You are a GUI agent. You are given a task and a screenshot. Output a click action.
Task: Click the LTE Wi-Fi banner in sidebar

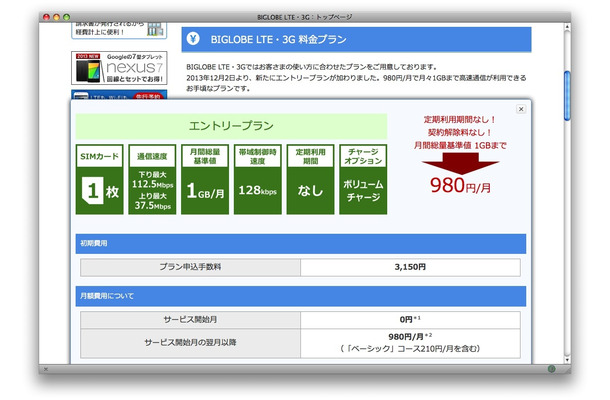pyautogui.click(x=119, y=95)
